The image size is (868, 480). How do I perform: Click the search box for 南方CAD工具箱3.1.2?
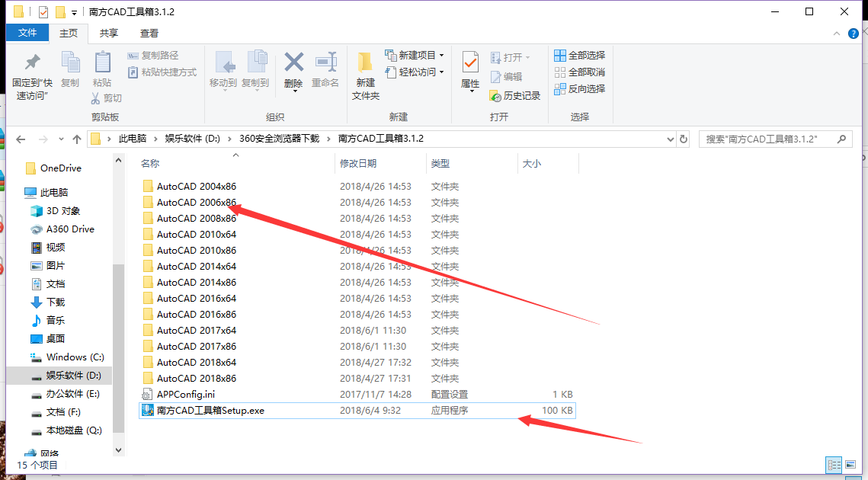pos(775,139)
